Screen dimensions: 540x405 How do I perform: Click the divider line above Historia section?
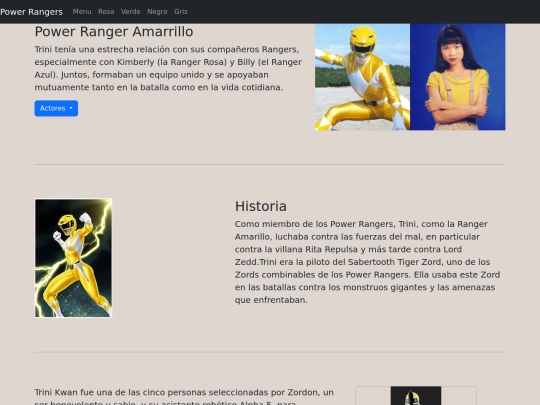270,165
